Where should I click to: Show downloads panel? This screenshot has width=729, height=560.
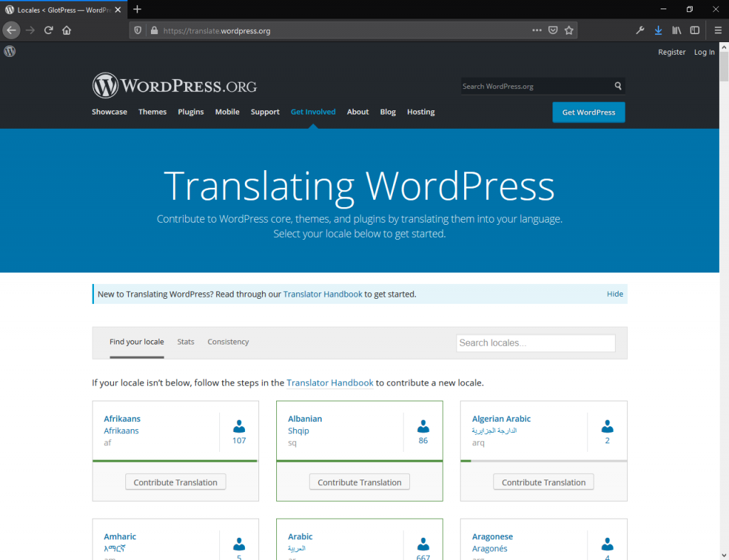coord(659,30)
